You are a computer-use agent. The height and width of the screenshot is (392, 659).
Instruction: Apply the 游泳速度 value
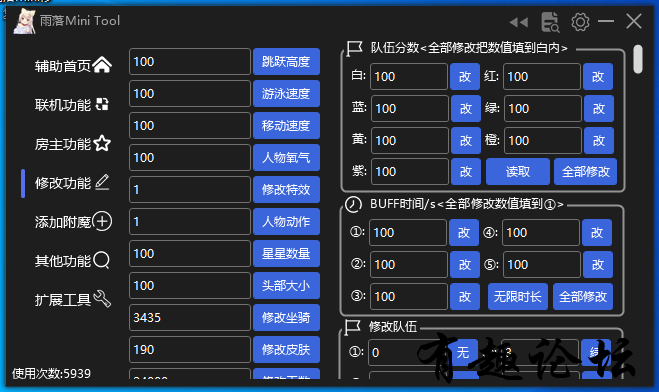coord(286,93)
